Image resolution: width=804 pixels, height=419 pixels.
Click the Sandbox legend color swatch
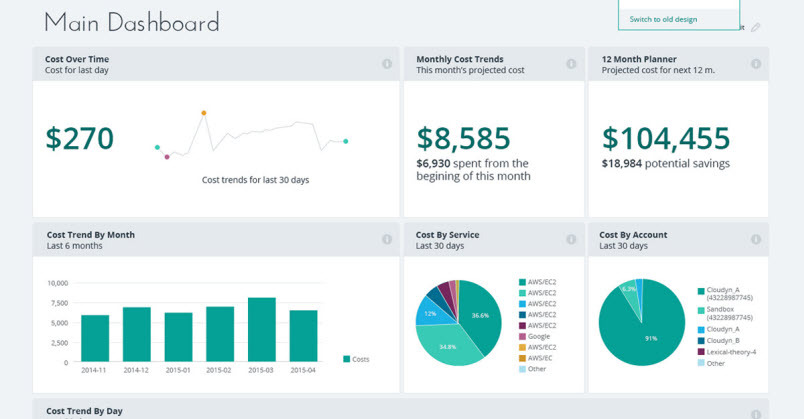701,313
